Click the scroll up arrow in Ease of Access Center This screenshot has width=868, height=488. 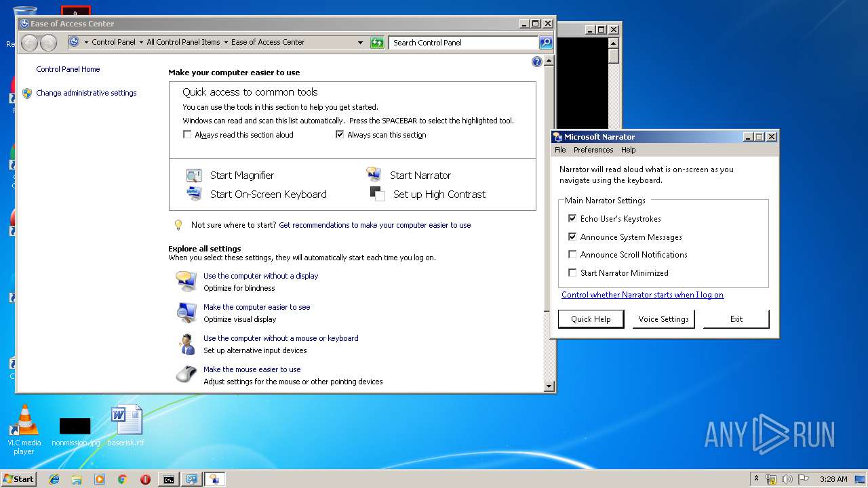[549, 61]
